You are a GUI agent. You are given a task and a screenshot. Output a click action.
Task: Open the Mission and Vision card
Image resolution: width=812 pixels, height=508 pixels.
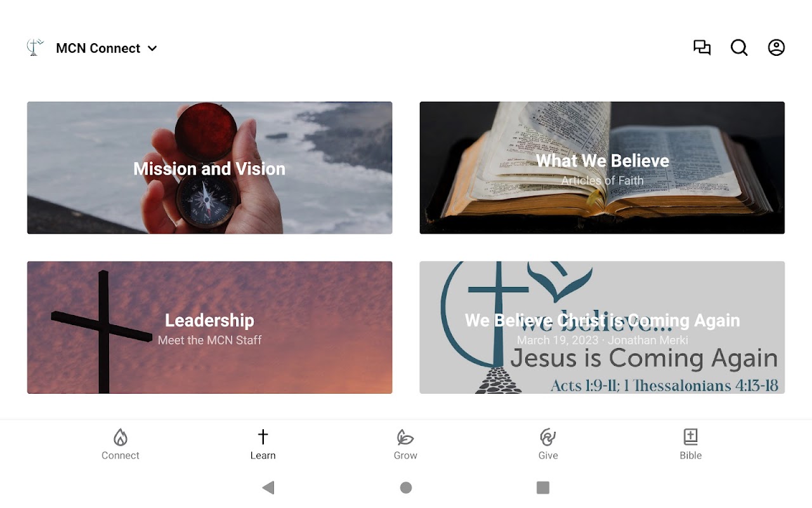(x=209, y=168)
